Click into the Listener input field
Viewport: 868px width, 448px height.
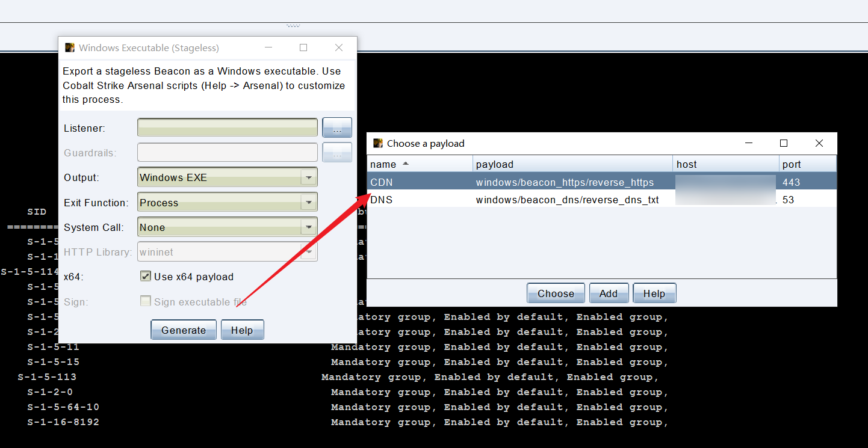tap(227, 127)
